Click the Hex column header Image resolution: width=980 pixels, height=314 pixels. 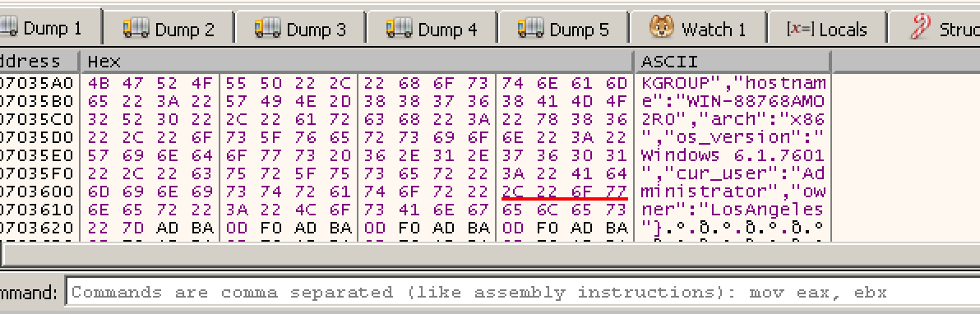coord(357,62)
